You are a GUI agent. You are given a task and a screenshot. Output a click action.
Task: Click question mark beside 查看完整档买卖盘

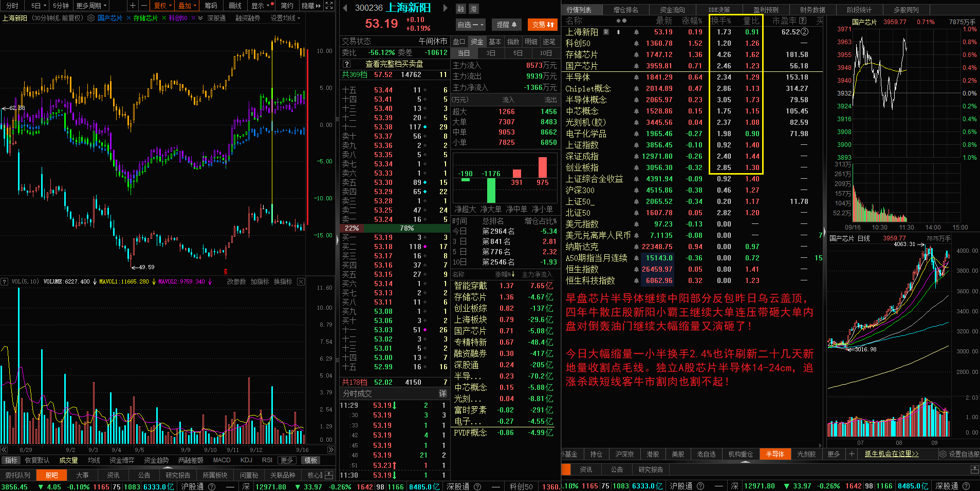pyautogui.click(x=347, y=64)
